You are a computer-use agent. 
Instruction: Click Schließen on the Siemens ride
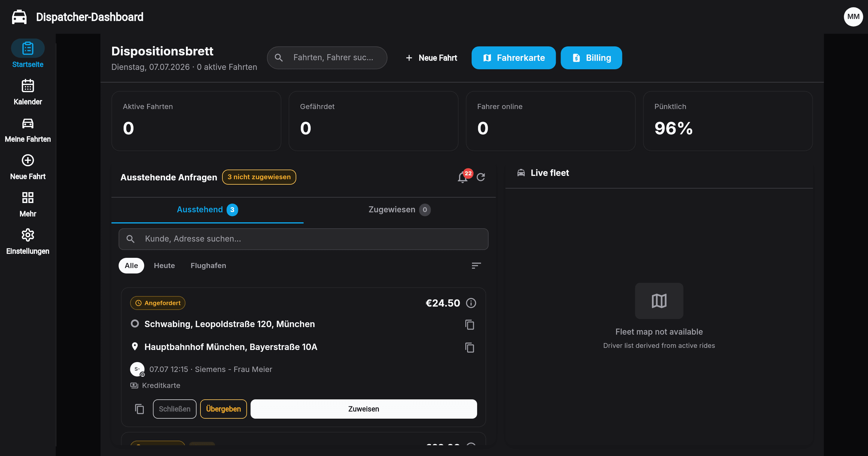(x=175, y=409)
